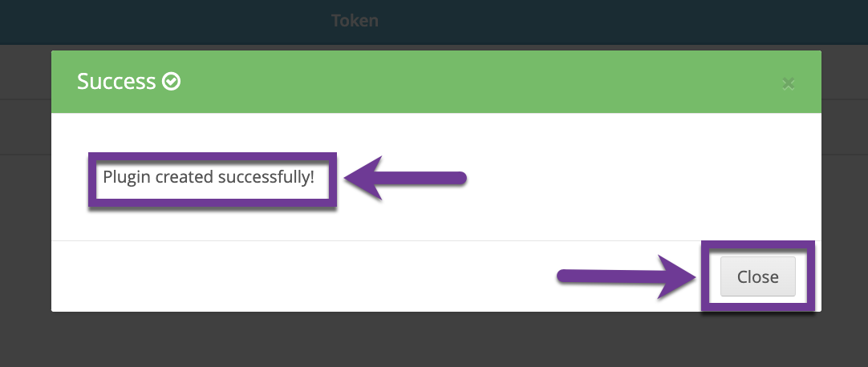Click the dialog footer left of the arrow

coord(299,276)
